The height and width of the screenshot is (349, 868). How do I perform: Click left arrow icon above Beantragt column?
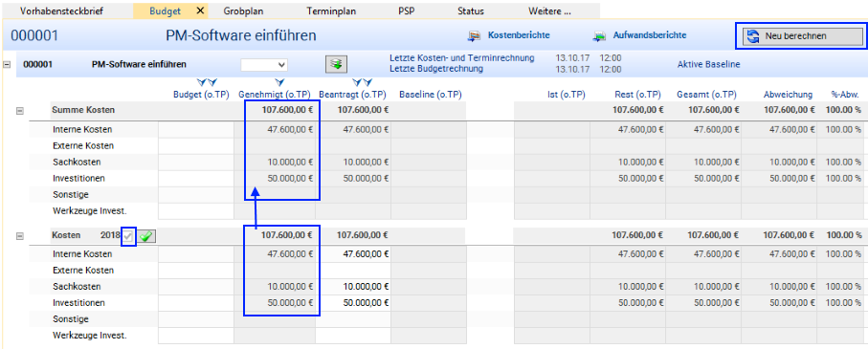pyautogui.click(x=358, y=82)
